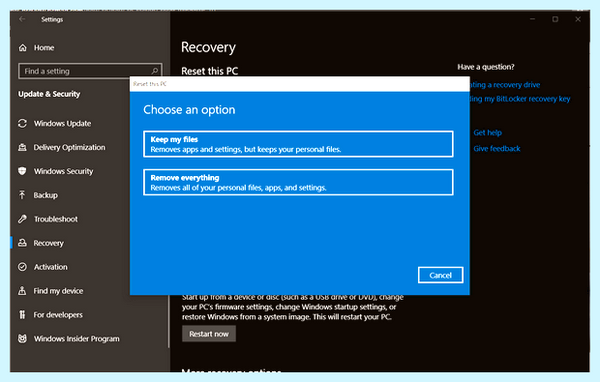Click the Windows Update sync icon
This screenshot has height=382, width=600.
point(23,123)
